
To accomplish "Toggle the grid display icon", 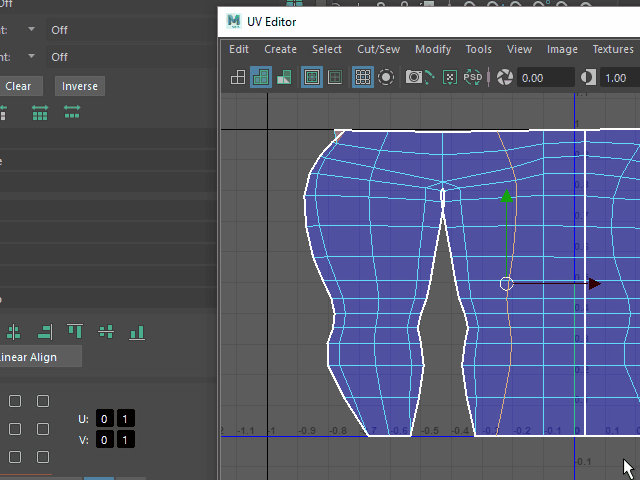I will (363, 77).
